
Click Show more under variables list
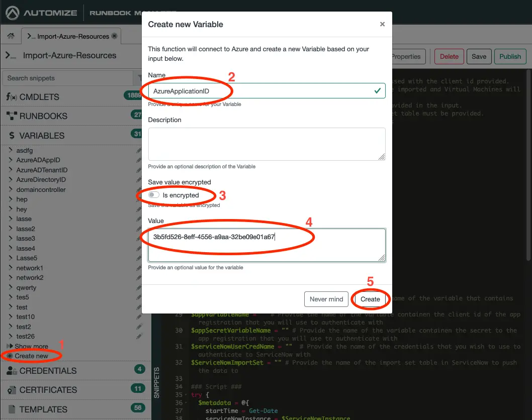point(31,346)
